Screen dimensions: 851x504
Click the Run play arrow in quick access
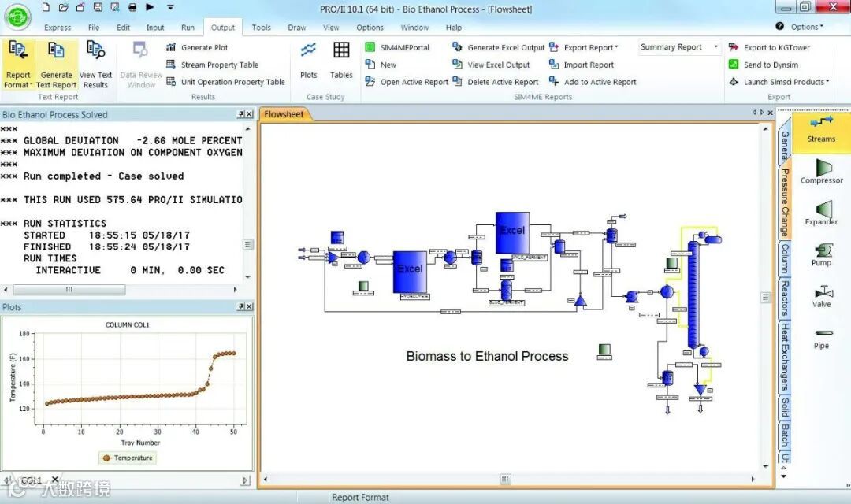[150, 7]
